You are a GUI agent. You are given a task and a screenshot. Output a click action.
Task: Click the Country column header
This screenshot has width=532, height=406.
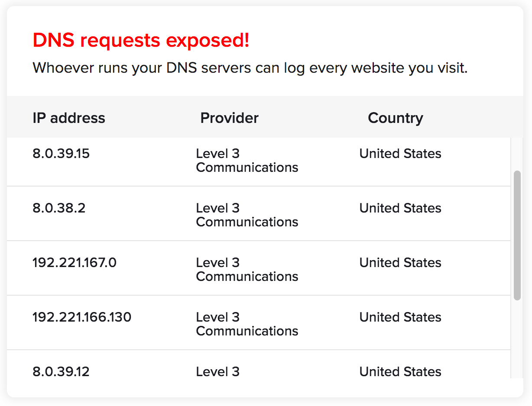(395, 117)
